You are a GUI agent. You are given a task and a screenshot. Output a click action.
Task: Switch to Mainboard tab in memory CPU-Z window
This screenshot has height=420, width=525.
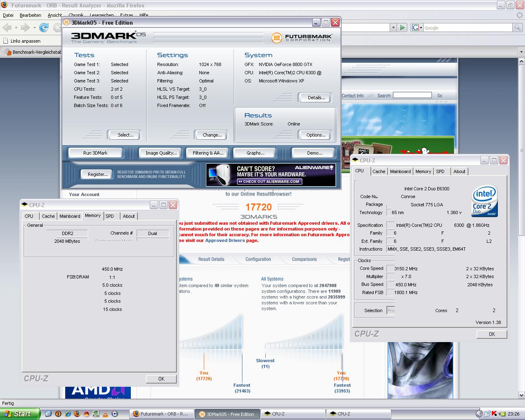[70, 216]
